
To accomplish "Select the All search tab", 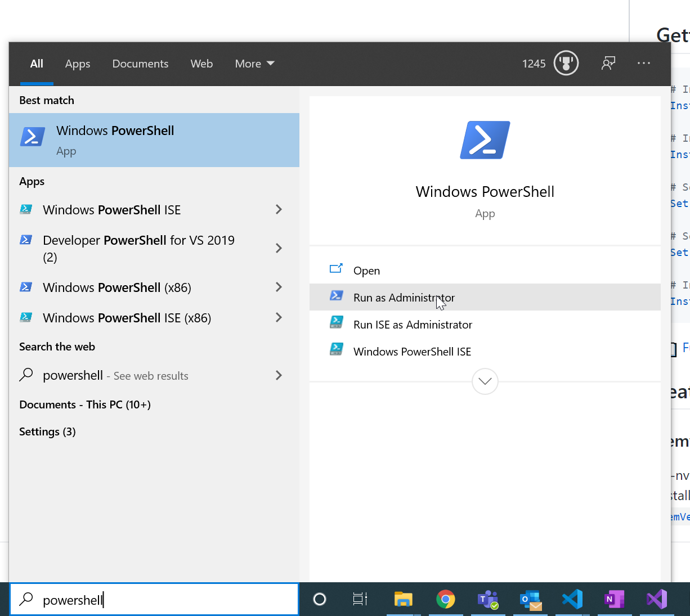I will coord(37,64).
